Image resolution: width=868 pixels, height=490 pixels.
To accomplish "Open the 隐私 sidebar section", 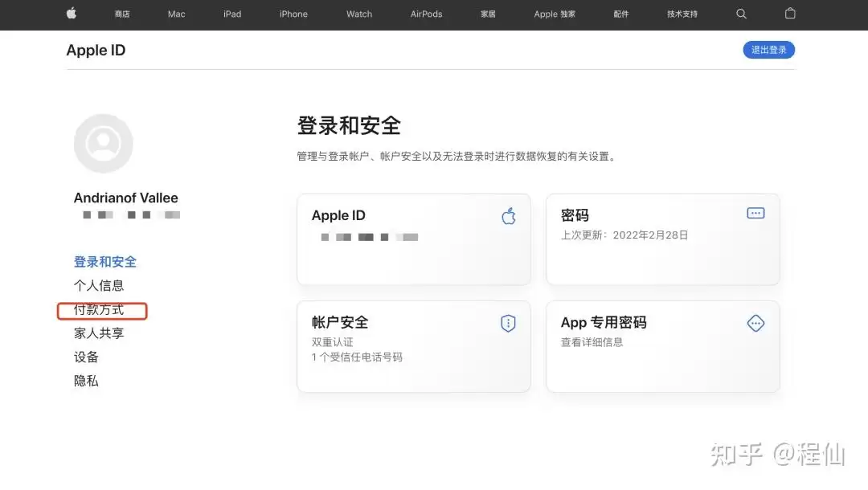I will click(x=86, y=380).
